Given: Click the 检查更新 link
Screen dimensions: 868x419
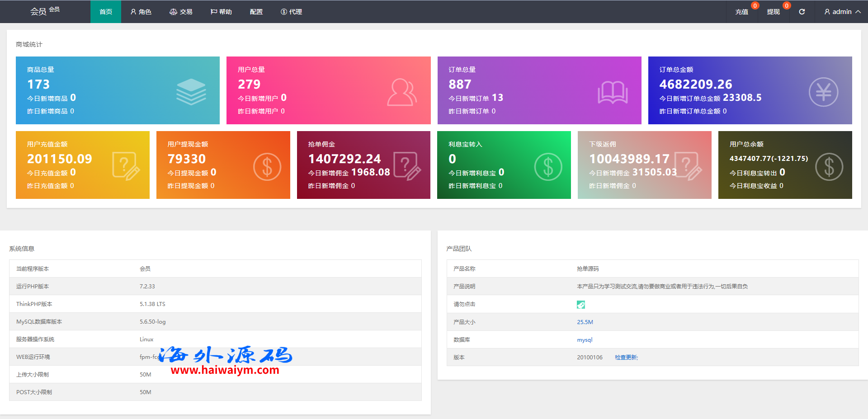Looking at the screenshot, I should (626, 358).
